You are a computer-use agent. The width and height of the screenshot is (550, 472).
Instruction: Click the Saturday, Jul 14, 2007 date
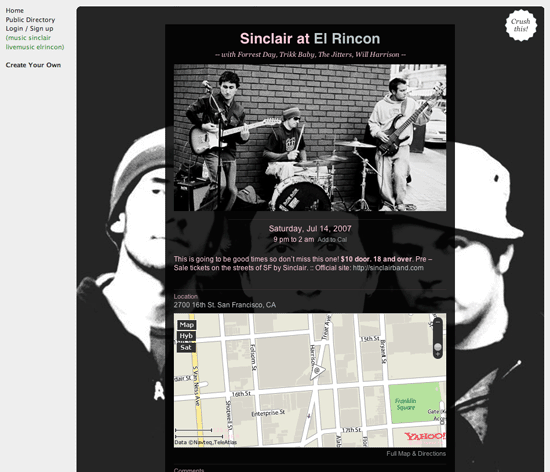click(x=310, y=229)
